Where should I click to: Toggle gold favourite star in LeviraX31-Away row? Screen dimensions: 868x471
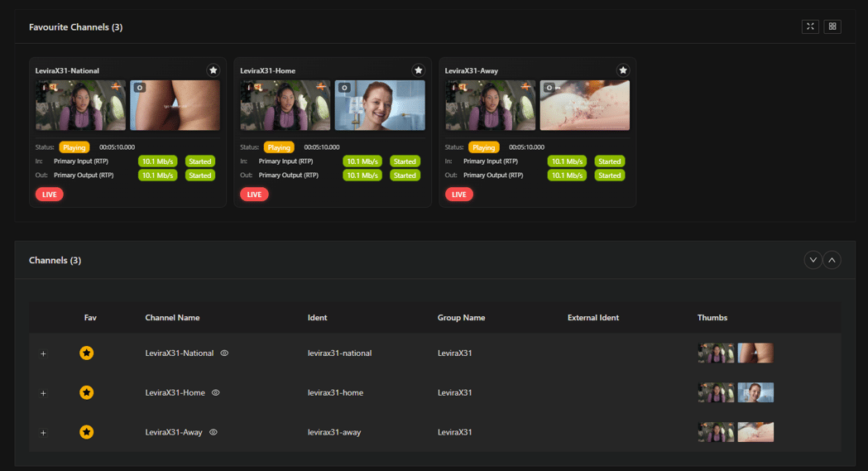87,432
